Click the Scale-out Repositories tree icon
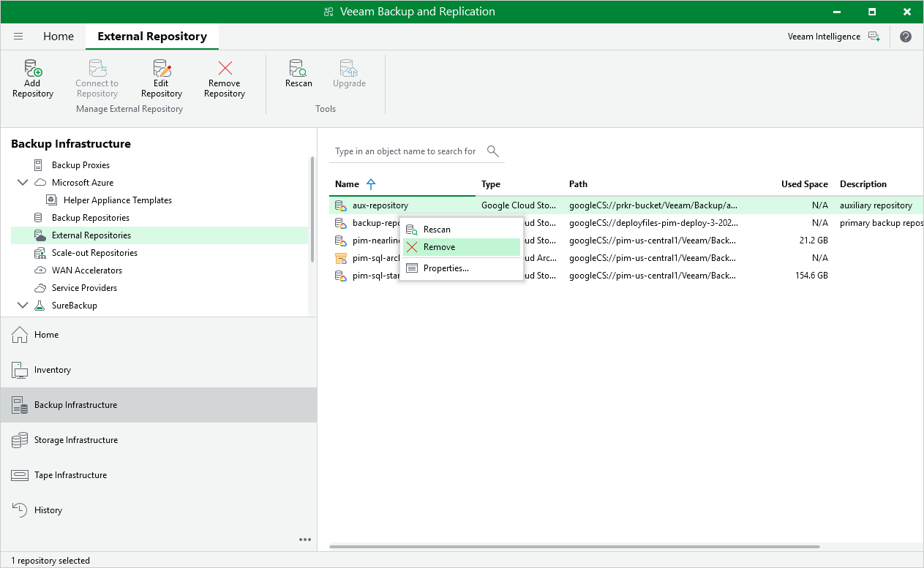The image size is (924, 568). (x=40, y=253)
